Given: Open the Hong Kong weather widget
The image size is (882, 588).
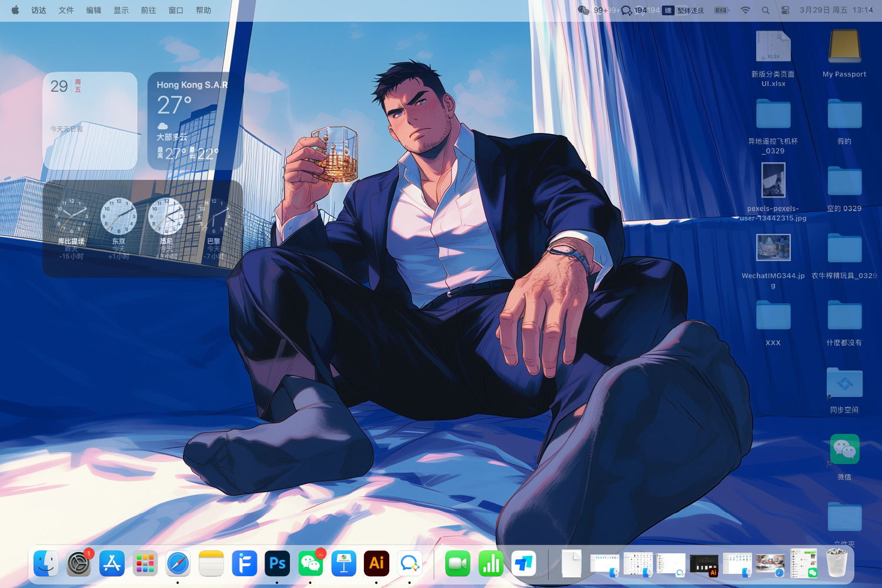Looking at the screenshot, I should pos(195,121).
